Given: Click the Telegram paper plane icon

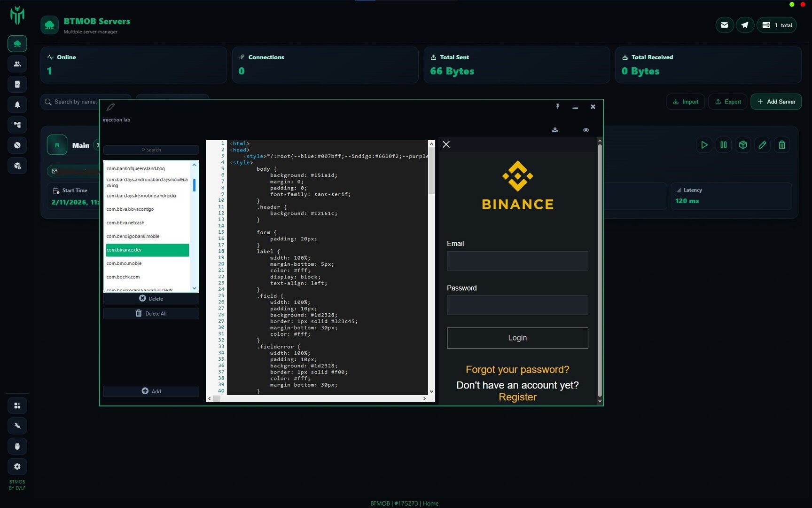Looking at the screenshot, I should (745, 25).
